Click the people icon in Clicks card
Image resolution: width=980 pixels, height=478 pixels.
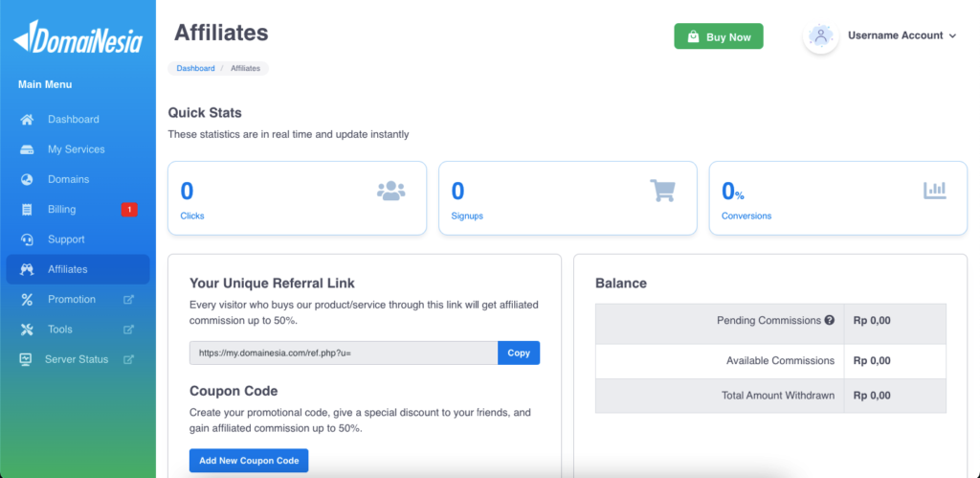coord(391,191)
